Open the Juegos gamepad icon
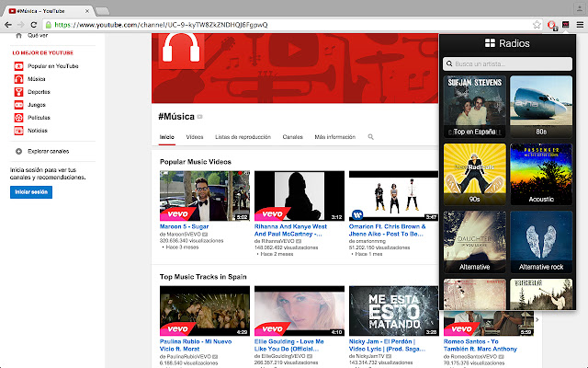The height and width of the screenshot is (368, 588). 18,105
